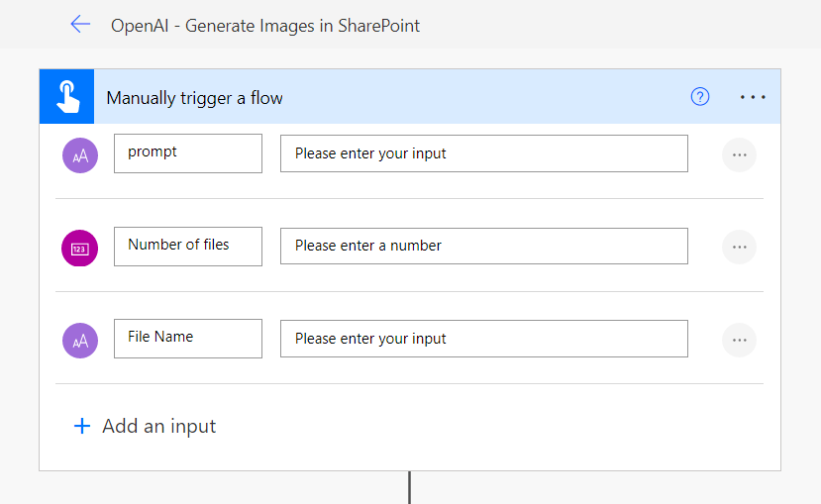Image resolution: width=821 pixels, height=504 pixels.
Task: Click the text type icon beside File Name
Action: coord(80,340)
